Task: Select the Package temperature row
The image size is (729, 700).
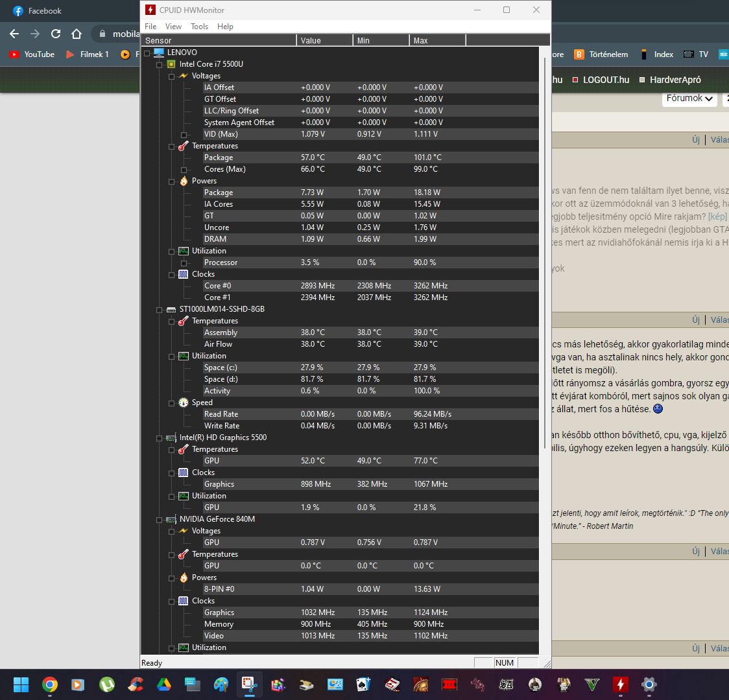Action: 370,157
